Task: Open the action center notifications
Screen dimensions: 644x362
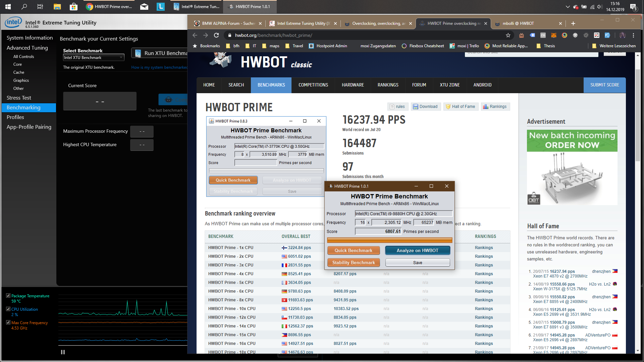Action: click(633, 7)
